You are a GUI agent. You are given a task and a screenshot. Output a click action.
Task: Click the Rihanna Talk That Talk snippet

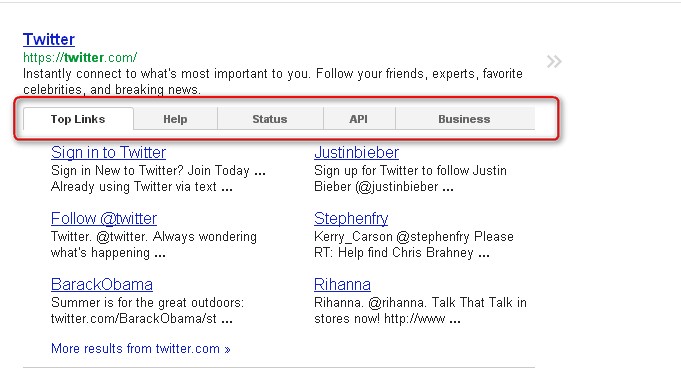point(420,311)
